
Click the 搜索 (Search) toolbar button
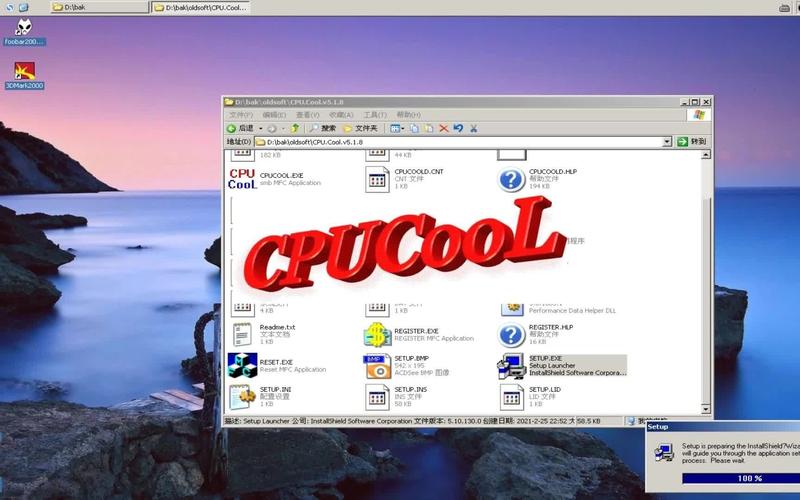coord(322,129)
